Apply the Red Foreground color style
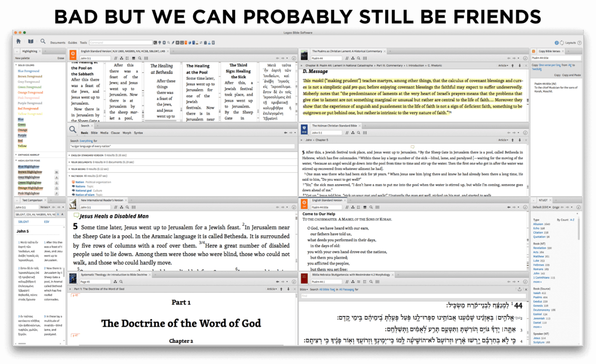 click(x=28, y=107)
